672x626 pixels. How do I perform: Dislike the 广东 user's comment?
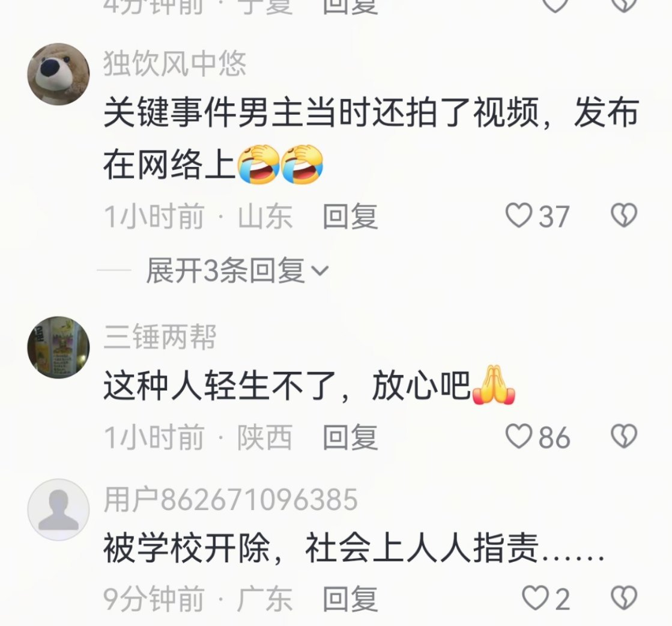(x=624, y=598)
